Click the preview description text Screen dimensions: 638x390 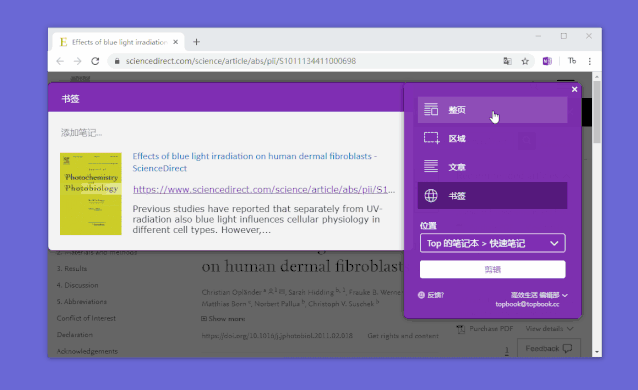point(257,219)
